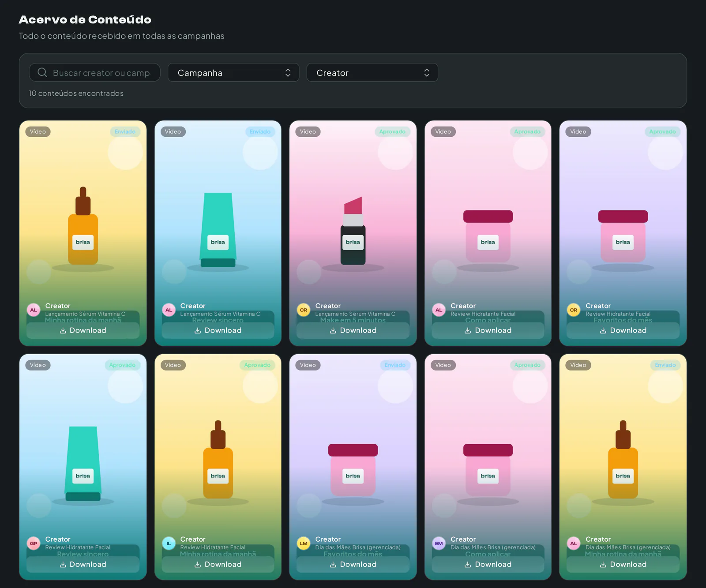Click the Vídeo tag on the EM creator card
This screenshot has height=588, width=706.
coord(443,365)
